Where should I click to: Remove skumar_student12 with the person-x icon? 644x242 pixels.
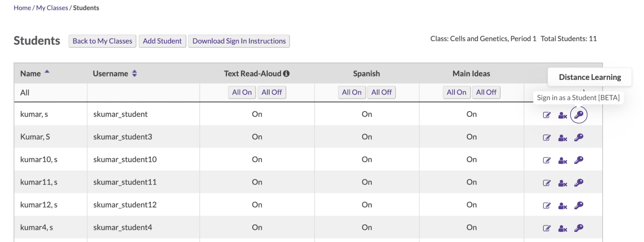pyautogui.click(x=562, y=205)
